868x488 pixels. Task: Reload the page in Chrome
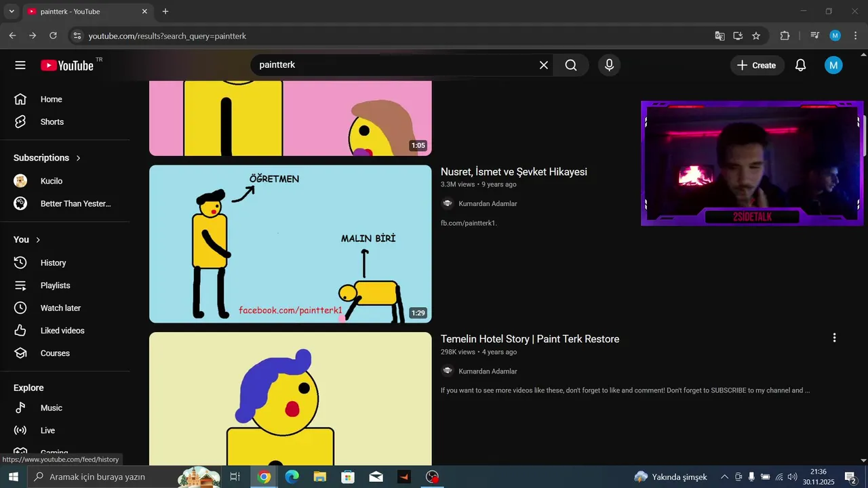53,36
